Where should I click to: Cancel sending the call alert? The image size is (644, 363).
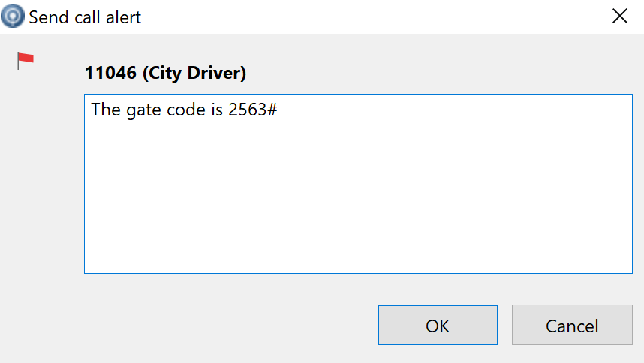pos(572,325)
